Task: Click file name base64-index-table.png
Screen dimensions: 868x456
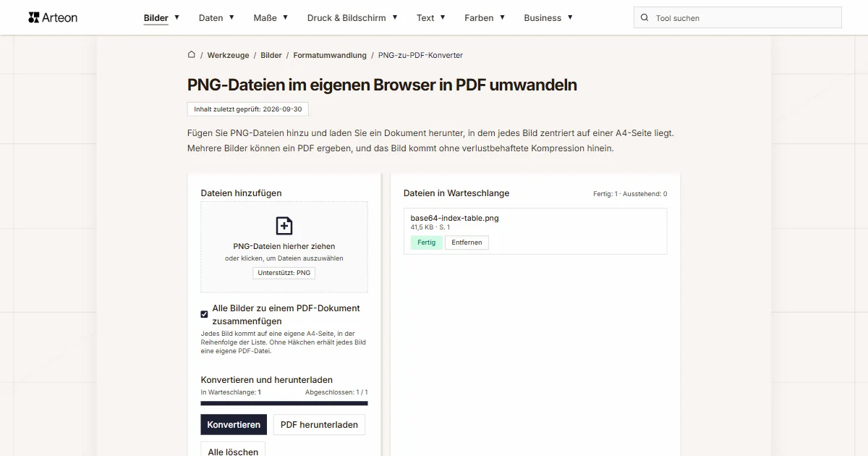Action: coord(454,218)
